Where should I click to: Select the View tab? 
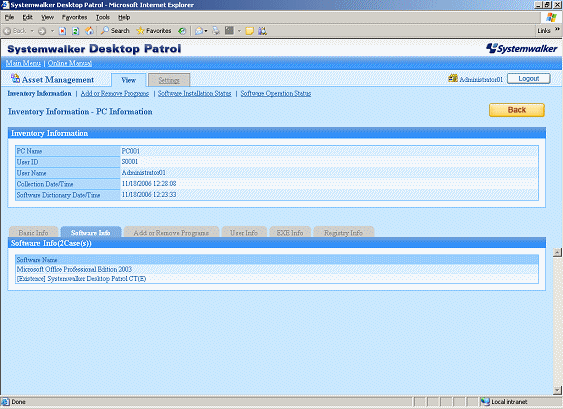129,80
